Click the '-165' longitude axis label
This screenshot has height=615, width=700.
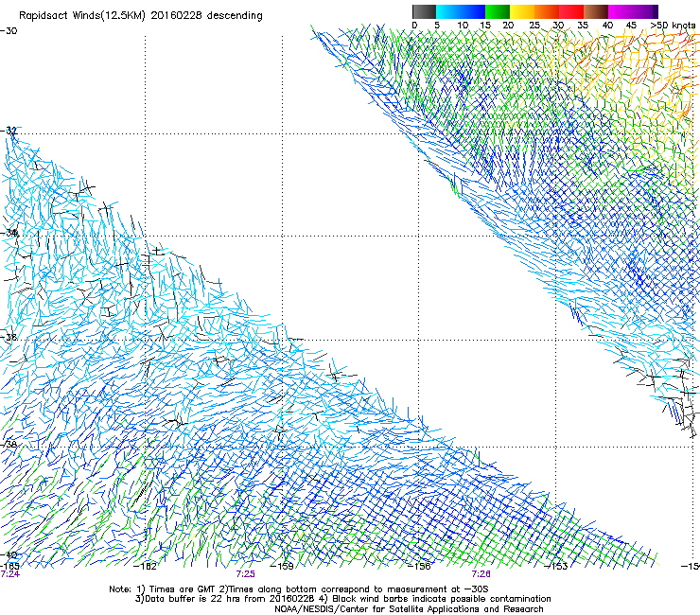[x=9, y=566]
